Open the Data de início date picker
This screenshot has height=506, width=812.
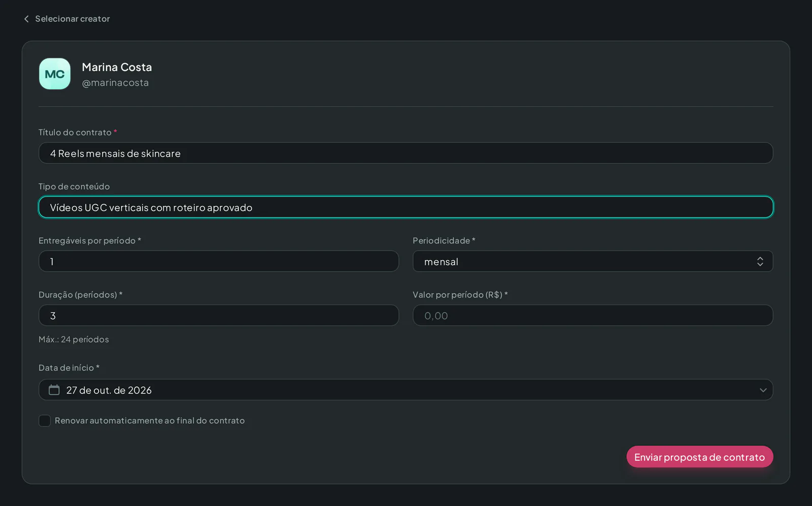pos(405,390)
